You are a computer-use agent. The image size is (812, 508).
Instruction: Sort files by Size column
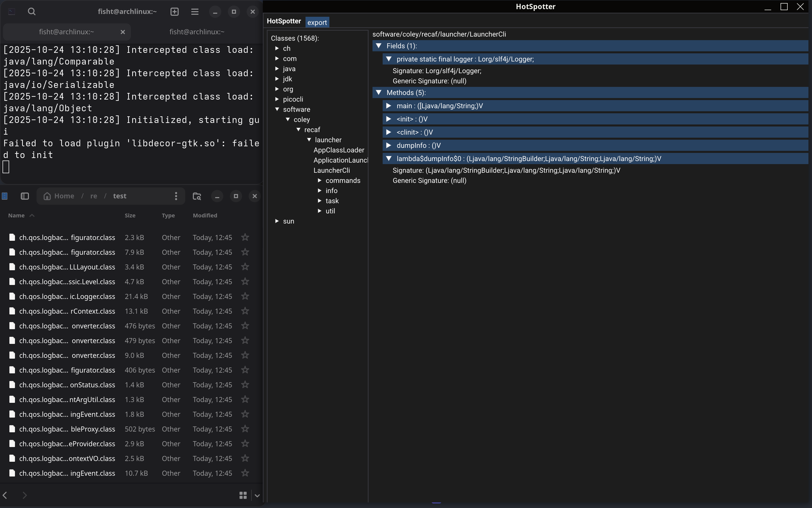point(130,215)
